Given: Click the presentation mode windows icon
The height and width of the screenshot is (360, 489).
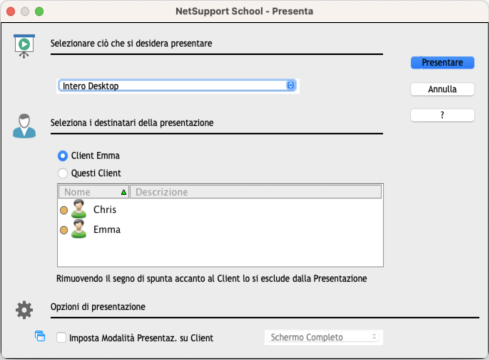Looking at the screenshot, I should pos(40,336).
